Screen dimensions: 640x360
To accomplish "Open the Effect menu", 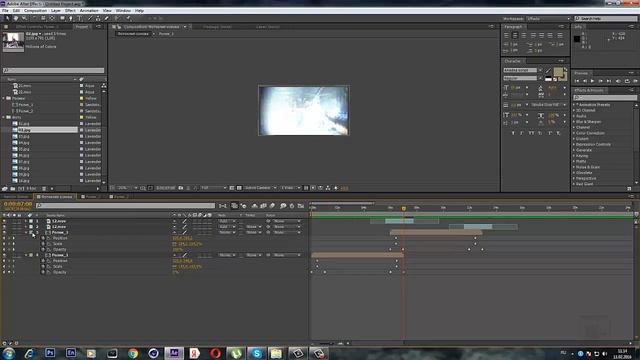I will [70, 11].
